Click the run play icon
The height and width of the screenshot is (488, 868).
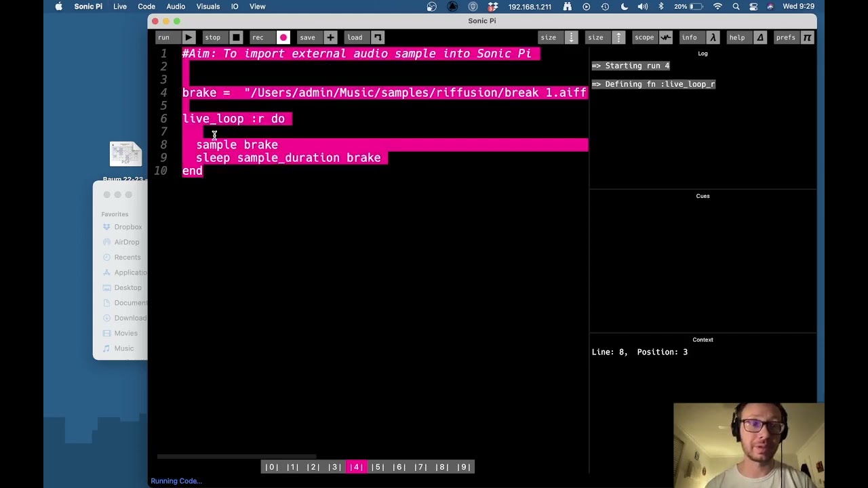point(189,37)
